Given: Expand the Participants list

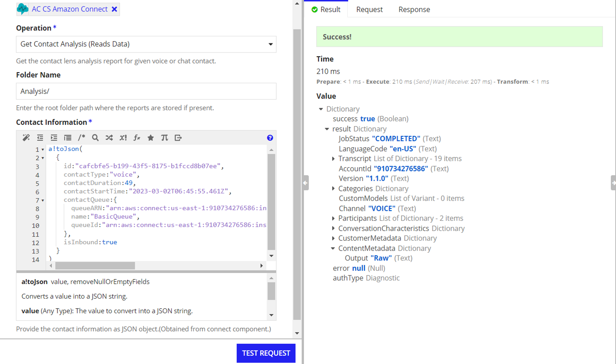Looking at the screenshot, I should [333, 218].
